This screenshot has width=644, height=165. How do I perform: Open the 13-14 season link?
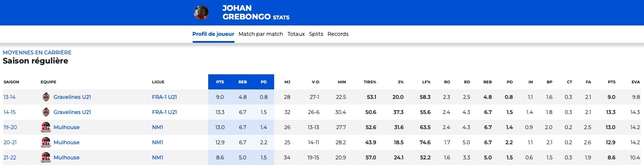pyautogui.click(x=9, y=97)
